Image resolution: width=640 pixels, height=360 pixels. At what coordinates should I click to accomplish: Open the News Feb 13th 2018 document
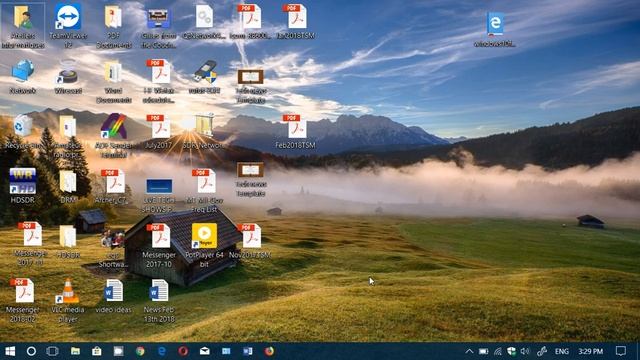tap(159, 301)
